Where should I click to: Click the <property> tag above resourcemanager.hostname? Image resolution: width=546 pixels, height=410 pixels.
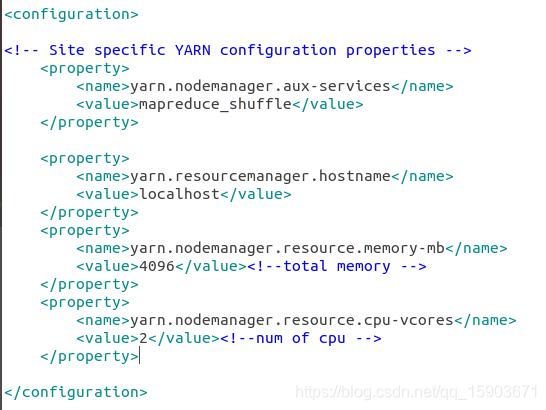[x=85, y=158]
